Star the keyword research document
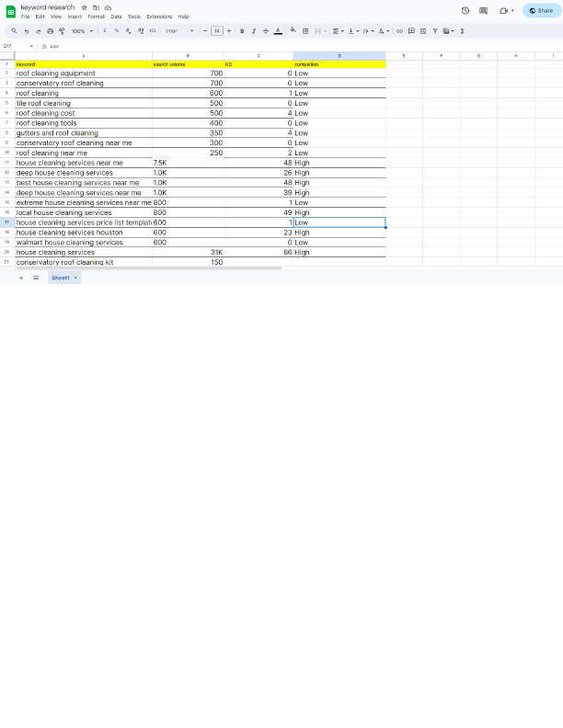The height and width of the screenshot is (728, 563). pyautogui.click(x=84, y=7)
